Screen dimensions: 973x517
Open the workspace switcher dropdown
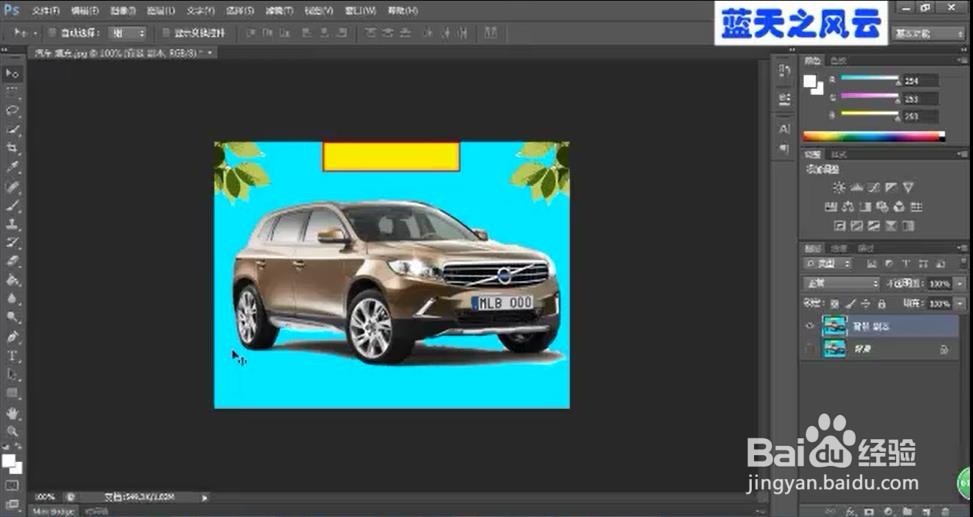(928, 34)
